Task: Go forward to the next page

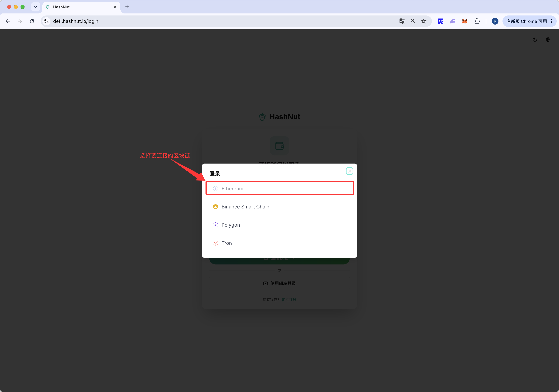Action: click(x=20, y=21)
